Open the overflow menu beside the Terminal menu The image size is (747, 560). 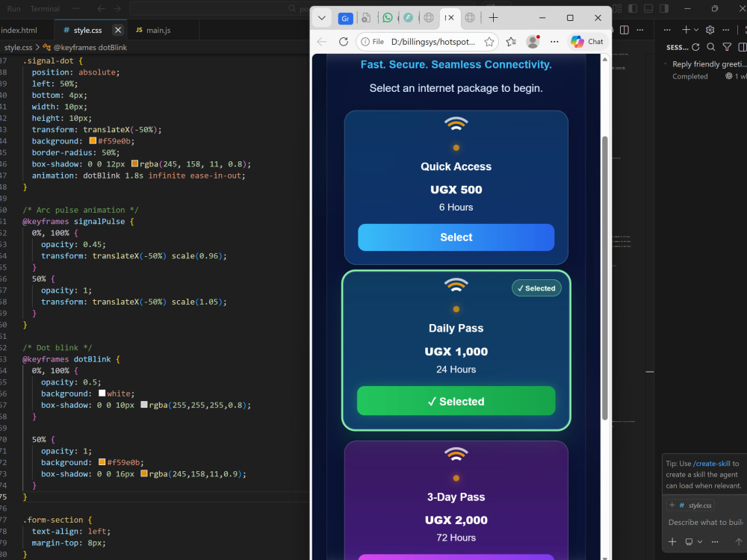pos(75,8)
